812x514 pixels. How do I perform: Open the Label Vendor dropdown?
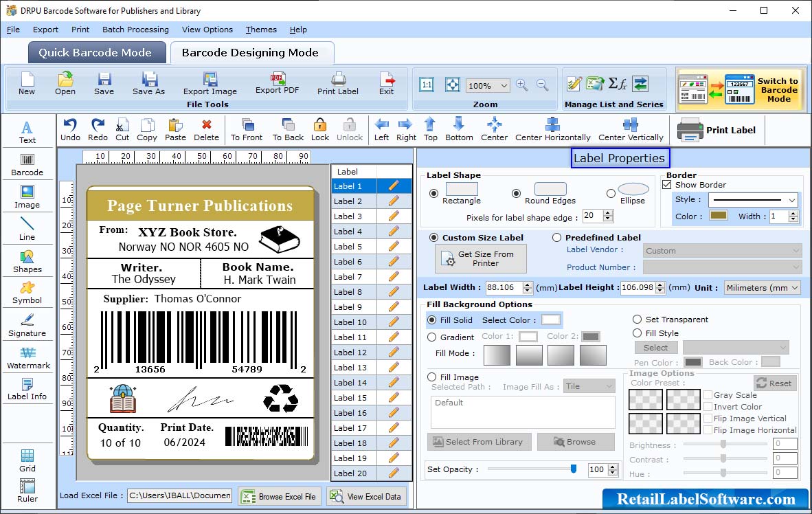(723, 251)
